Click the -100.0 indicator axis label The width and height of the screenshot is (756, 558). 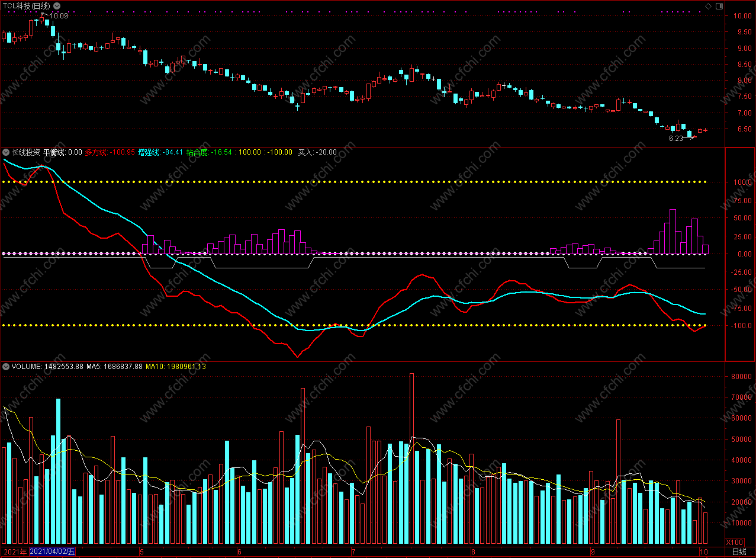[741, 326]
